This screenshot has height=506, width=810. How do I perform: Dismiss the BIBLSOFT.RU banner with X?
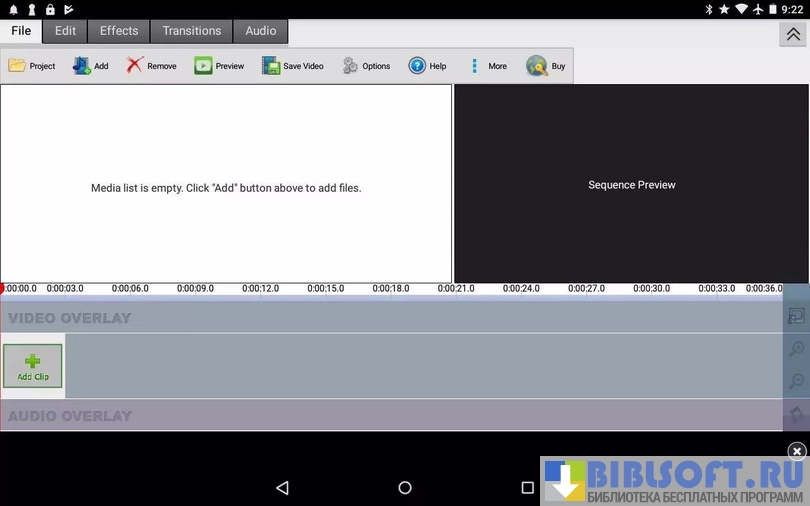click(x=796, y=452)
